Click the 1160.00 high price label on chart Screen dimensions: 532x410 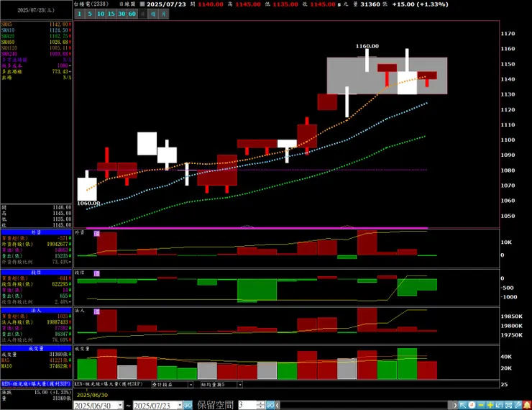tap(367, 46)
